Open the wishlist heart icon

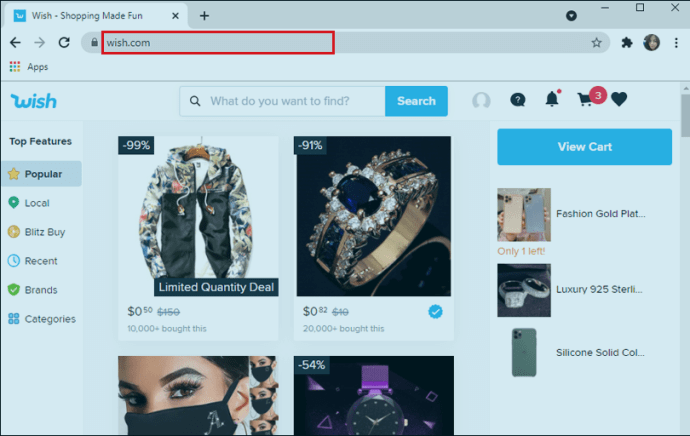coord(619,100)
